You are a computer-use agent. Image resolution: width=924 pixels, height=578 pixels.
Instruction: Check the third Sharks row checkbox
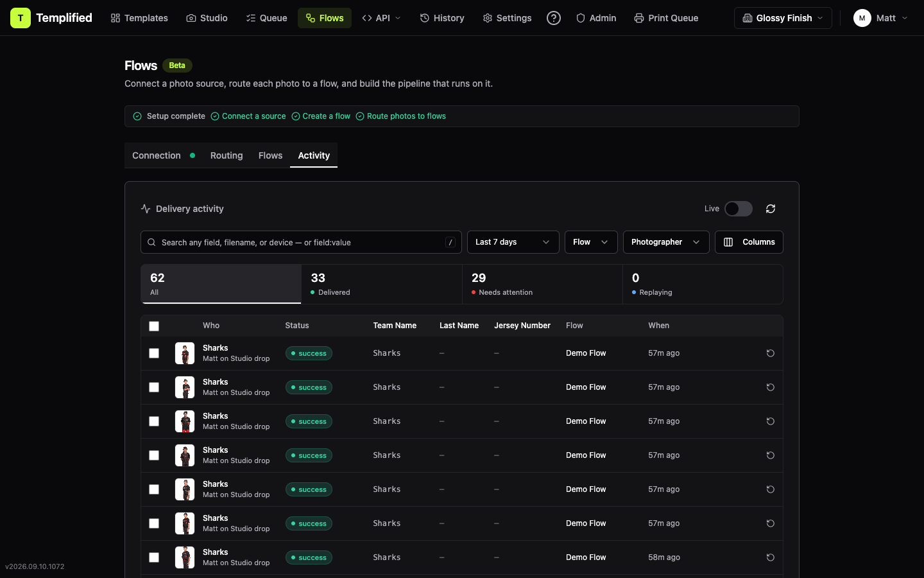click(x=154, y=421)
